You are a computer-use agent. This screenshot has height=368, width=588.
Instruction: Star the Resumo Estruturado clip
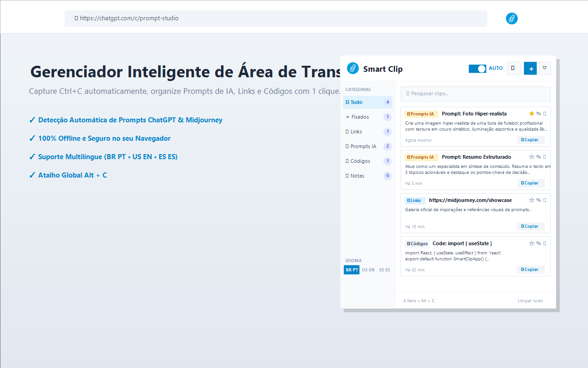531,157
